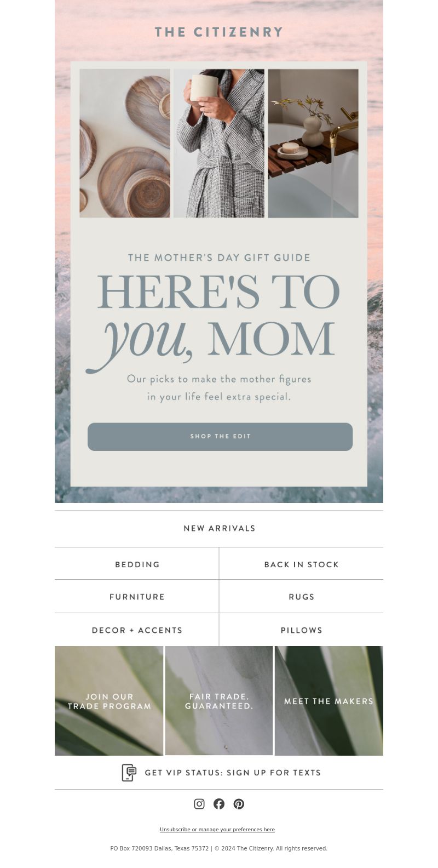The image size is (438, 868).
Task: Open the Bedding category
Action: tap(137, 564)
